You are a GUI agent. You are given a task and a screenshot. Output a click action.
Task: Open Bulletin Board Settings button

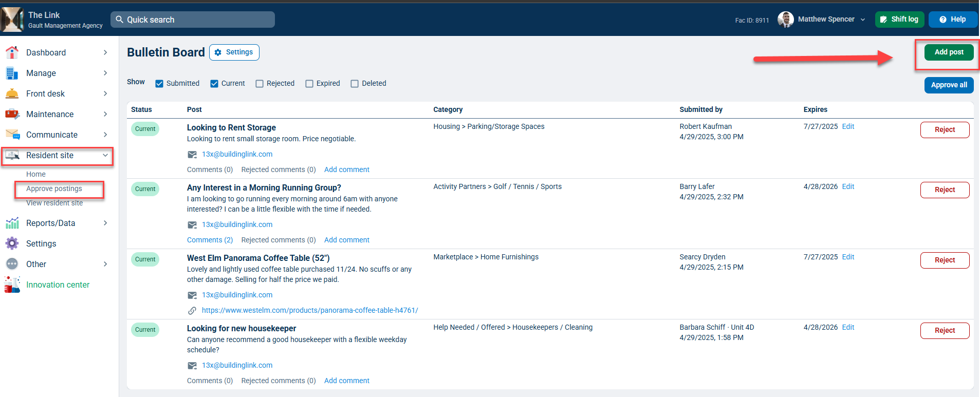point(234,52)
